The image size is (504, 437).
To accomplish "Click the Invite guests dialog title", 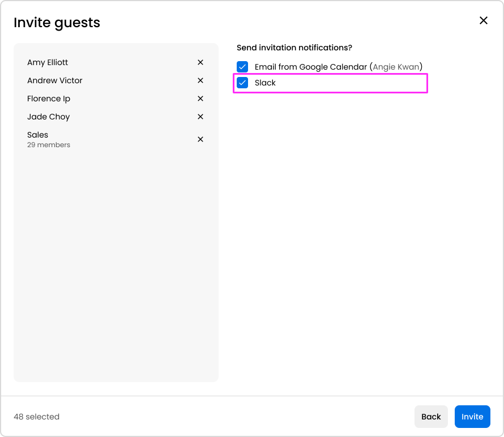I will (x=57, y=23).
